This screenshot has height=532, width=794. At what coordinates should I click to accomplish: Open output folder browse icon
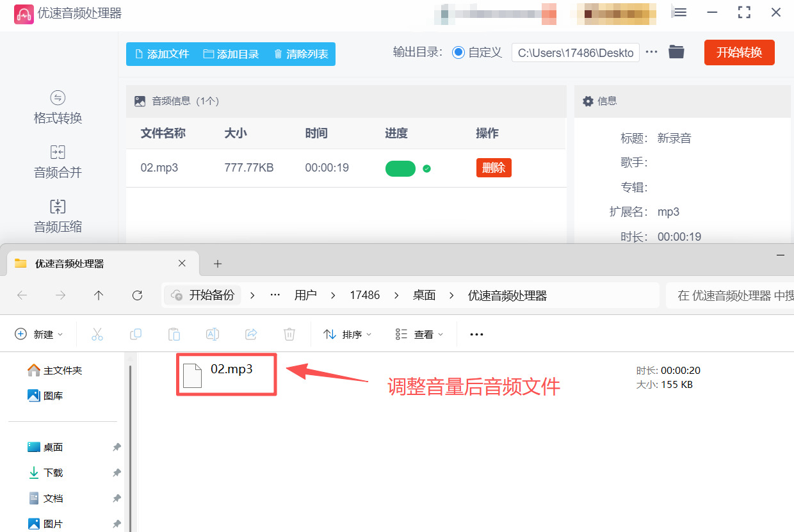click(x=676, y=52)
